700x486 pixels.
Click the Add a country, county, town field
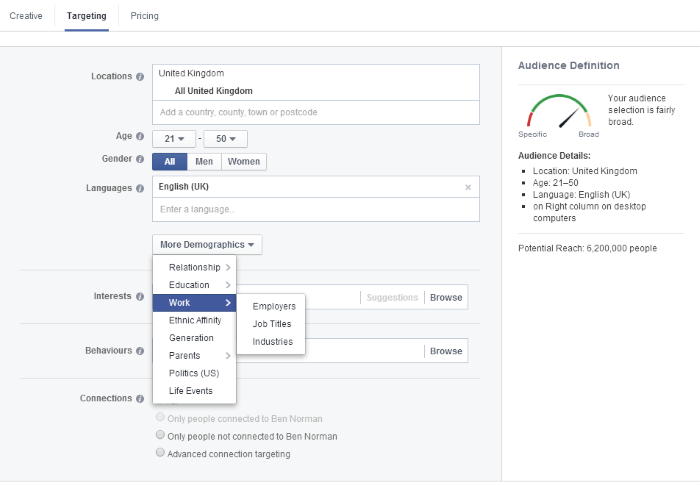click(x=316, y=112)
